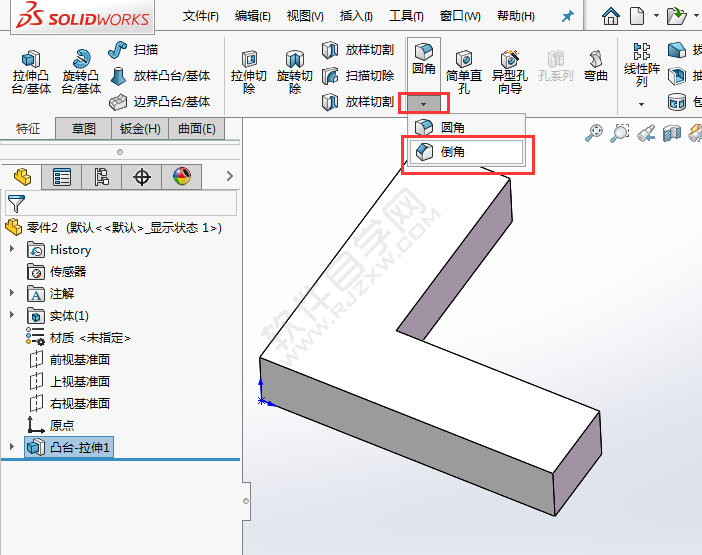Select the 零件2 root tree node
This screenshot has width=702, height=555.
click(114, 228)
